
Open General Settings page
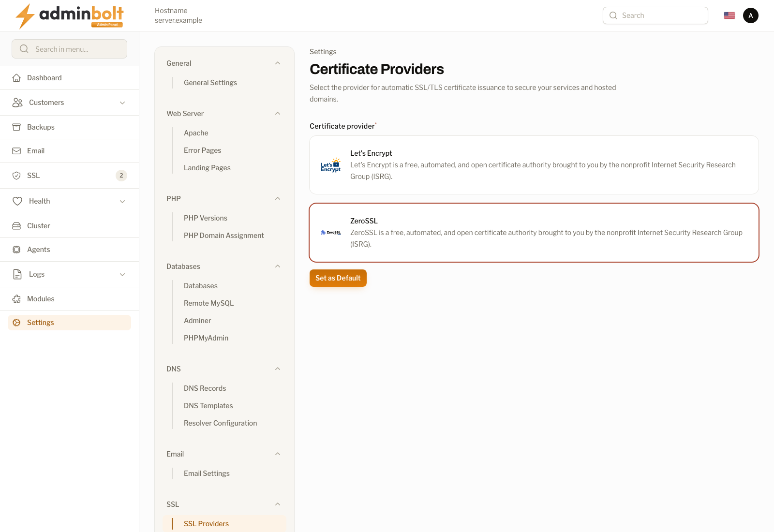pos(210,83)
